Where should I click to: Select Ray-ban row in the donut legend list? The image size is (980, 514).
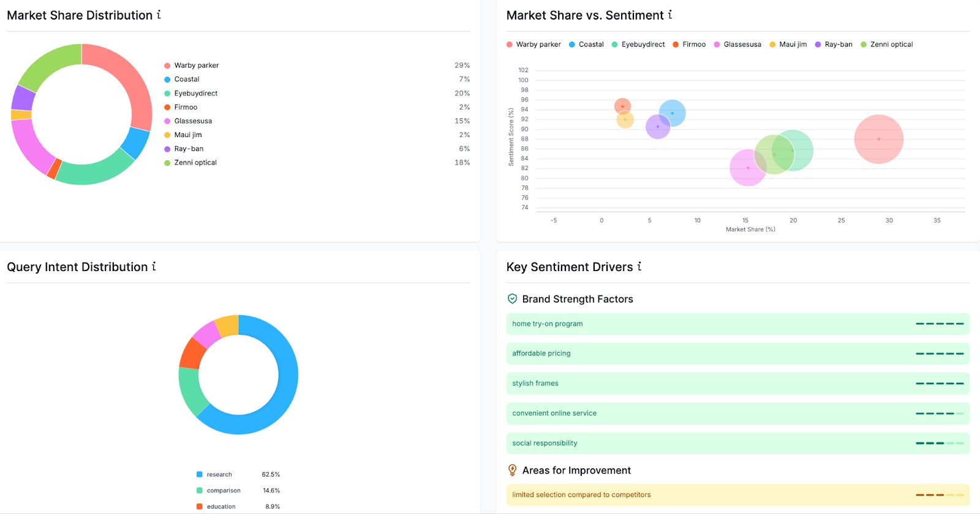point(317,149)
